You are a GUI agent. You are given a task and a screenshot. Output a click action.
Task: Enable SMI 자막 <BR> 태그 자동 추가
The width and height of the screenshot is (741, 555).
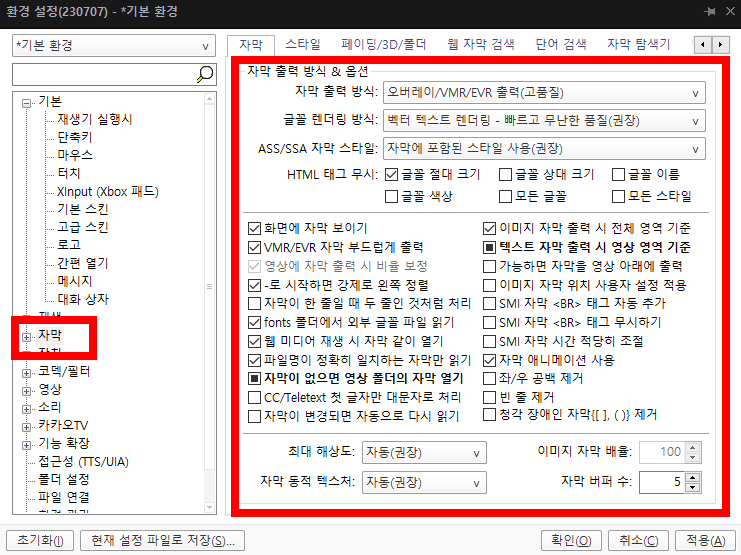coord(489,303)
